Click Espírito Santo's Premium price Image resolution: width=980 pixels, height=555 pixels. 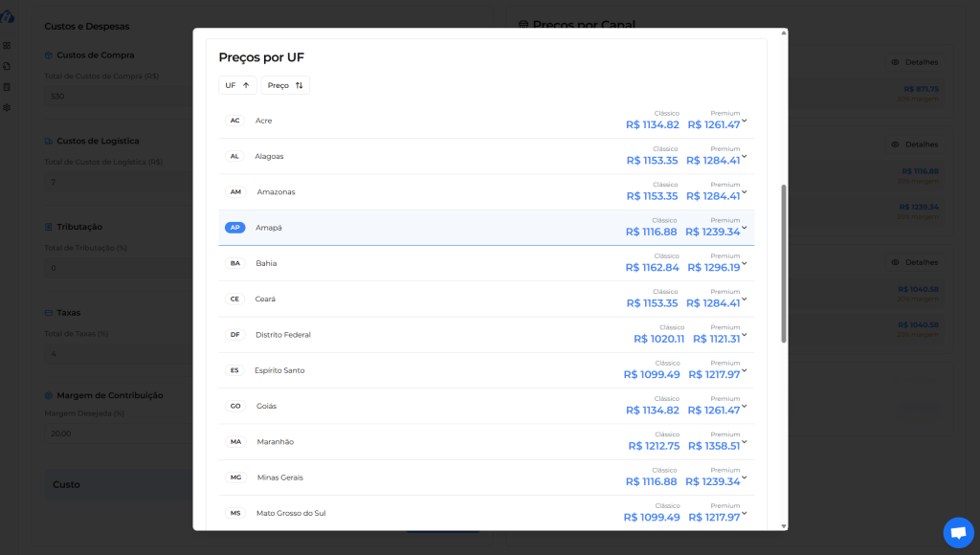[x=713, y=375]
